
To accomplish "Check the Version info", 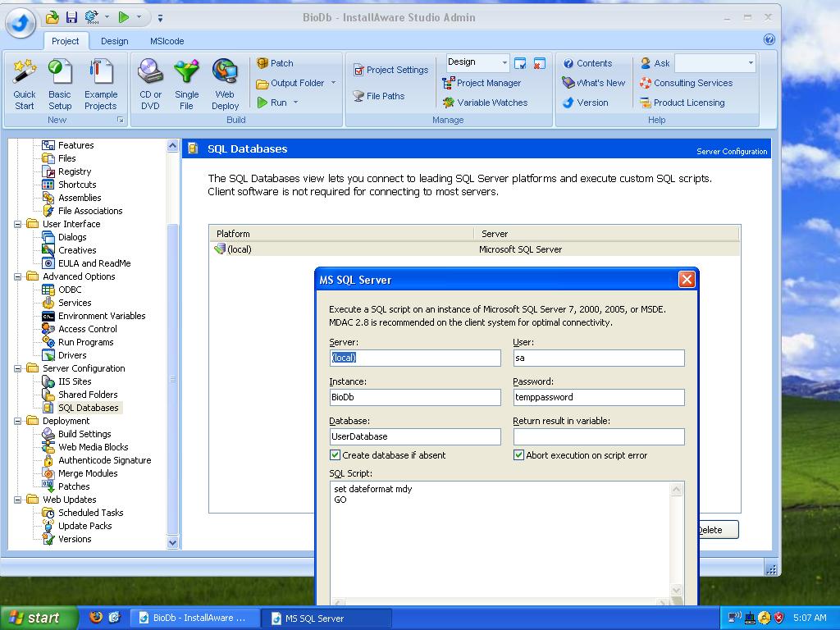I will pos(585,103).
